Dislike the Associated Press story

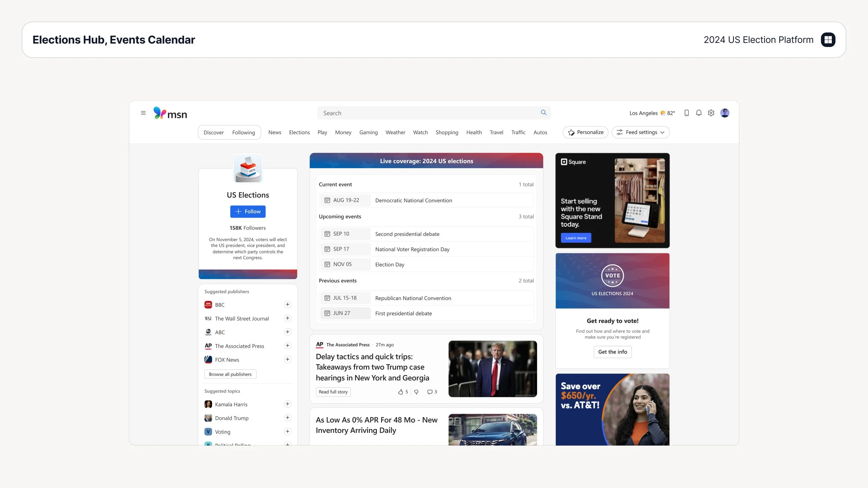416,392
